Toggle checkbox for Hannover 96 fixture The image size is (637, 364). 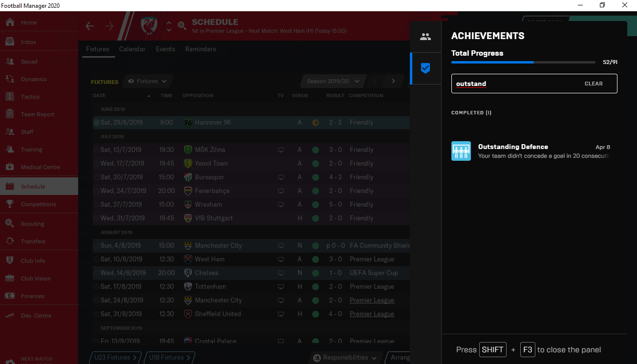tap(96, 123)
